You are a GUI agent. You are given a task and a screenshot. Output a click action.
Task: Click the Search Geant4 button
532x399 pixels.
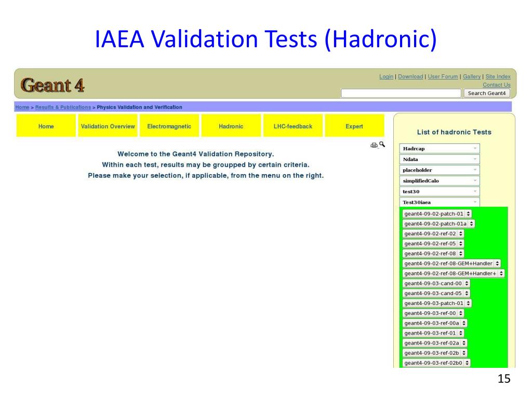(x=486, y=94)
